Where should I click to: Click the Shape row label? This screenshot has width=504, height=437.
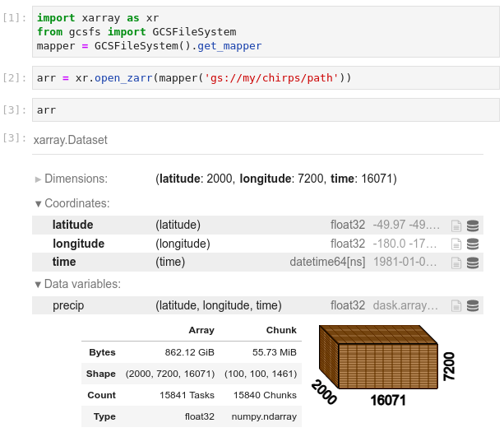pos(101,374)
